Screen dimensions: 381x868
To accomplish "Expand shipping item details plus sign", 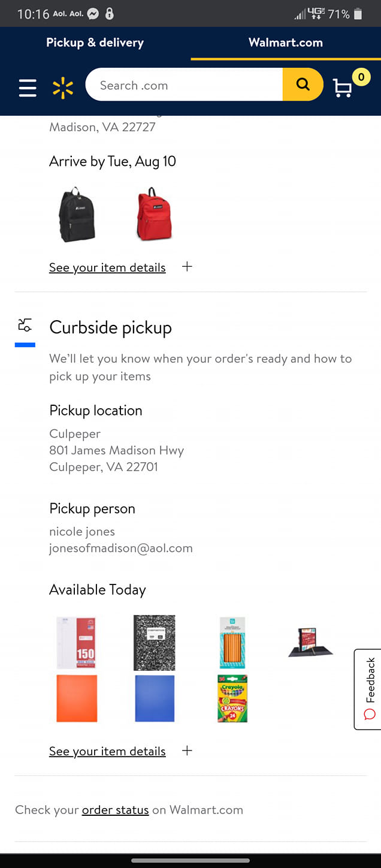I will [x=187, y=267].
